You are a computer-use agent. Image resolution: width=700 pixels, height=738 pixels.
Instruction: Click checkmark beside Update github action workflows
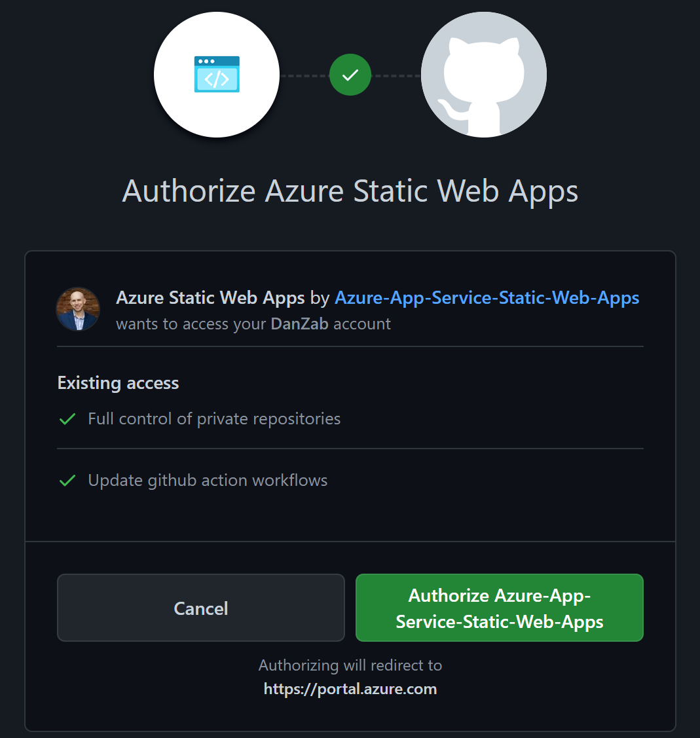67,481
